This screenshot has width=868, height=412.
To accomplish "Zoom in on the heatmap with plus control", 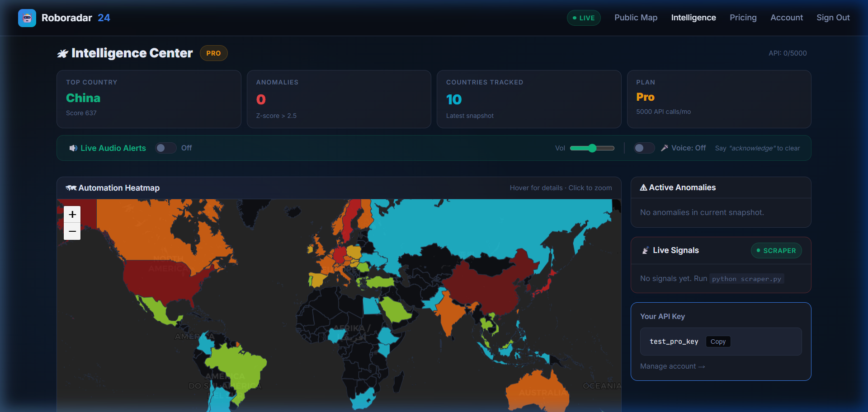I will (x=72, y=214).
